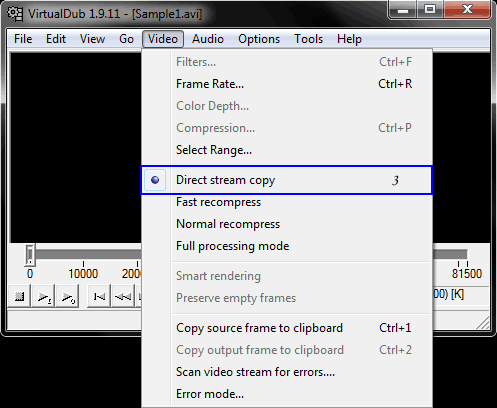Open the Audio menu
The width and height of the screenshot is (497, 408).
tap(208, 39)
